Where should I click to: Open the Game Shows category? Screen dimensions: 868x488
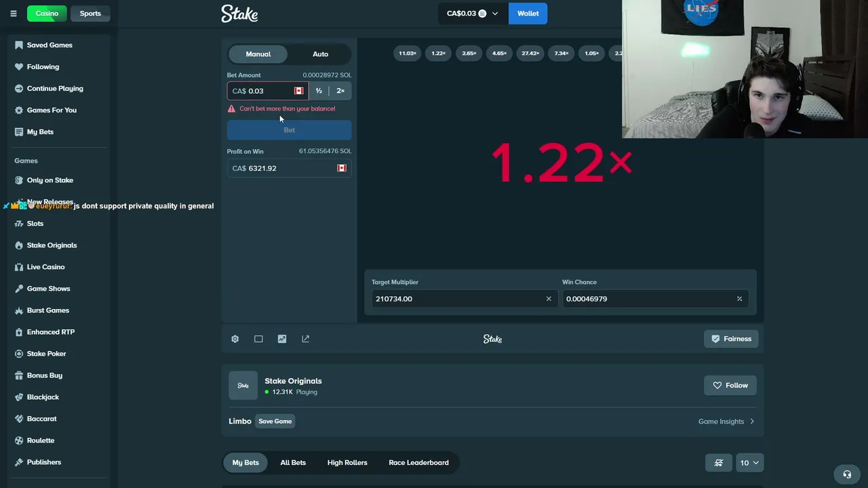tap(48, 289)
